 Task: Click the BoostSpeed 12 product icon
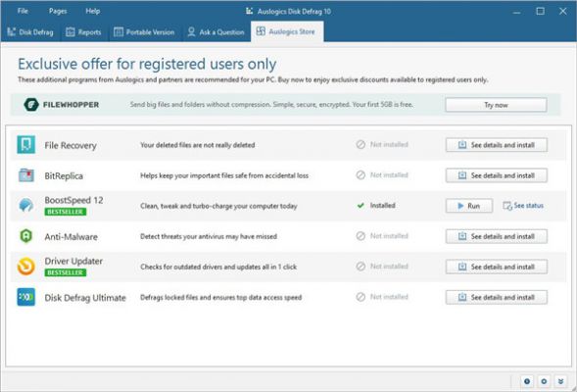pos(26,206)
